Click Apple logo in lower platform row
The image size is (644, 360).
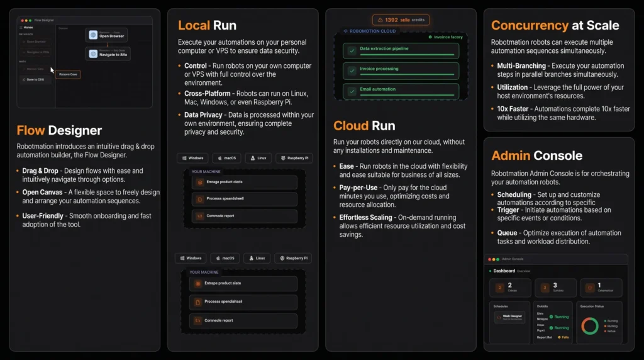tap(218, 258)
